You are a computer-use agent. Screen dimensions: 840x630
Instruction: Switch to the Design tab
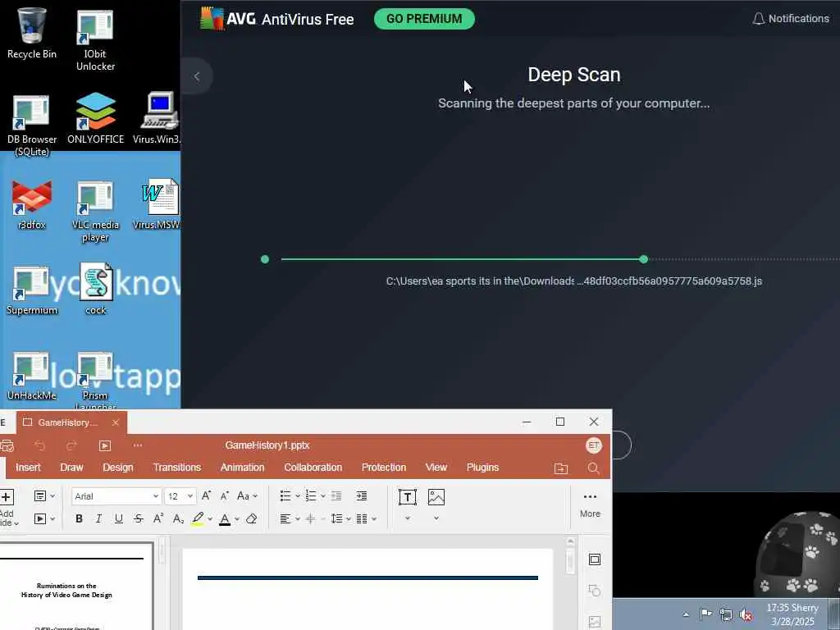tap(118, 467)
